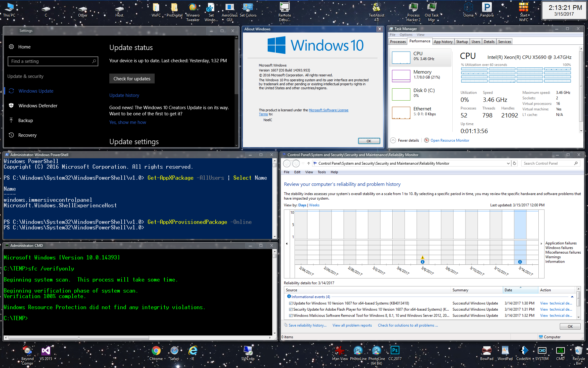
Task: Show chart to later dates right arrow
Action: click(541, 243)
